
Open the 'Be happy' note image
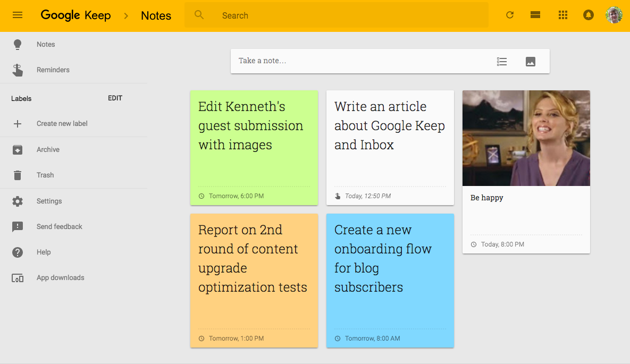526,138
